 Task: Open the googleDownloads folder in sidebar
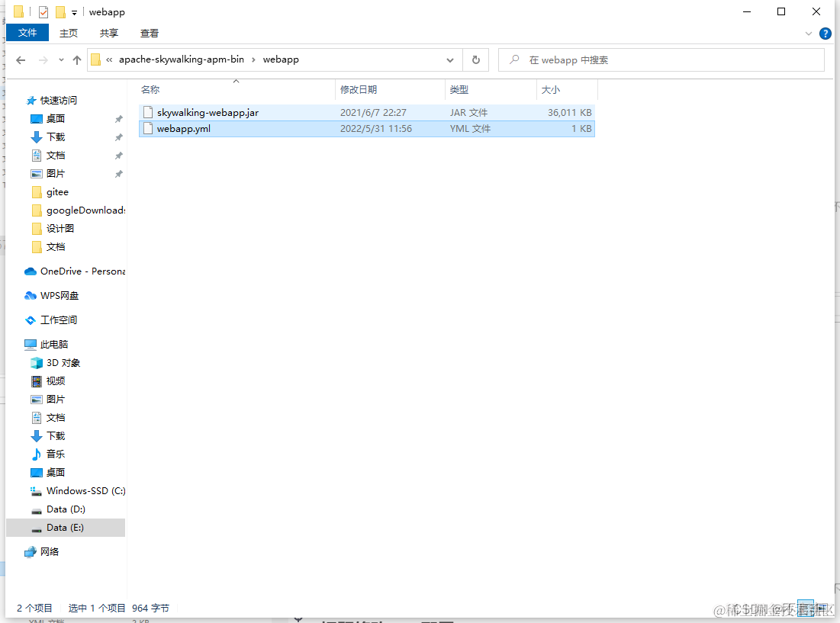85,210
